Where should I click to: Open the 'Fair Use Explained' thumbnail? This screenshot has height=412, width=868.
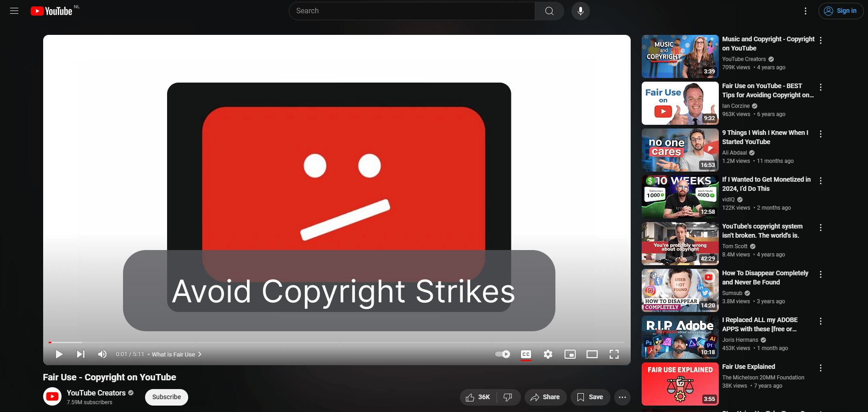pos(680,384)
